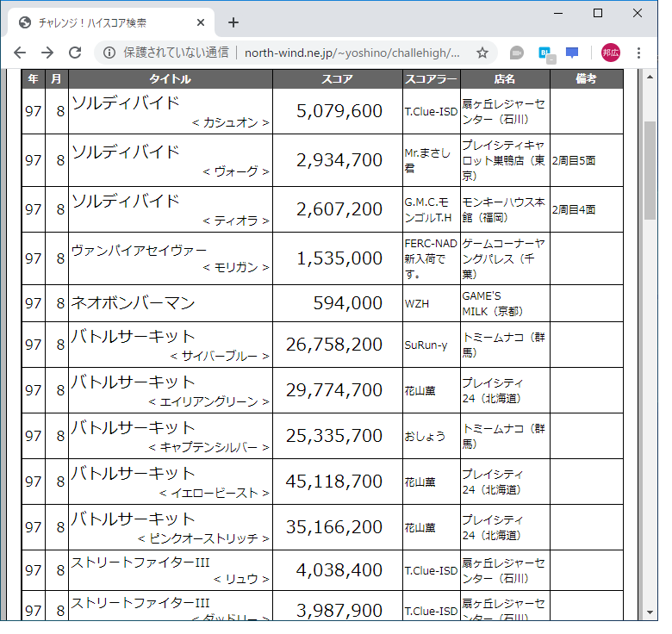Viewport: 672px width, 634px height.
Task: Click scorer WZH
Action: tap(417, 304)
